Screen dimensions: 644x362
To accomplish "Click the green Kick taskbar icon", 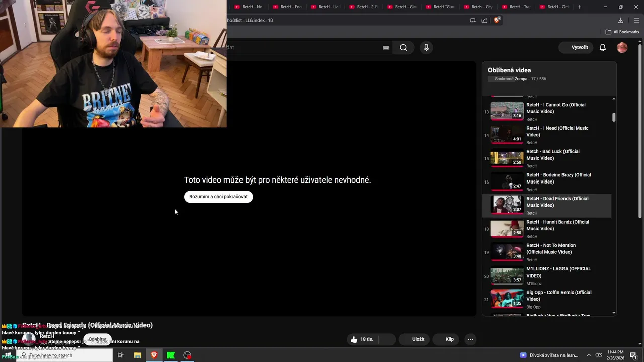I will point(171,355).
